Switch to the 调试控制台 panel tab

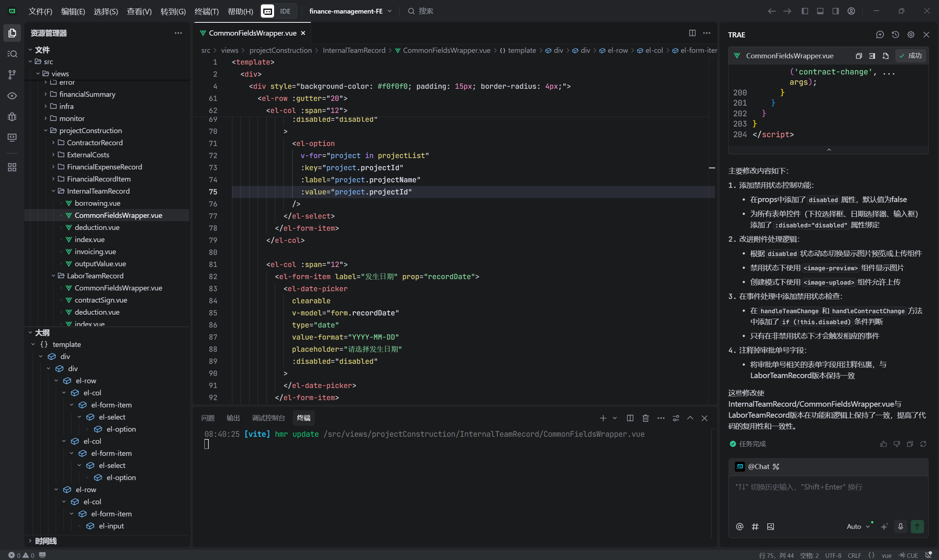point(268,418)
